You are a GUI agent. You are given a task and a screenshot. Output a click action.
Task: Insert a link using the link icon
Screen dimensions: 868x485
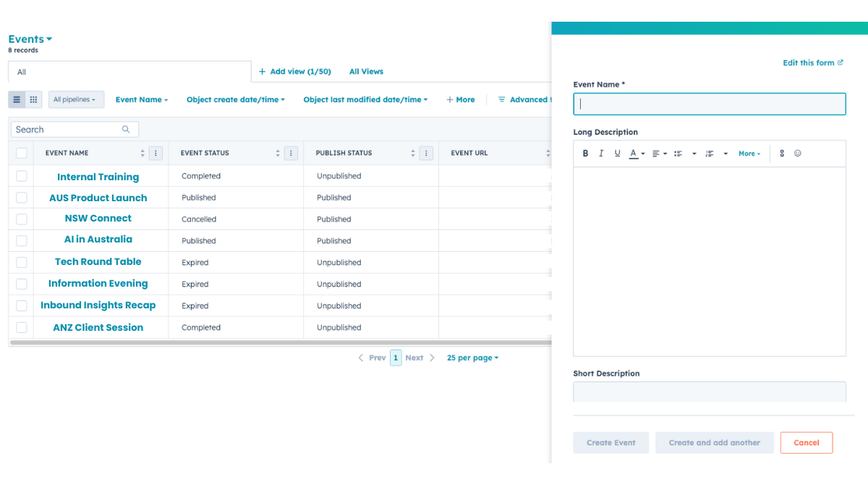(x=782, y=153)
